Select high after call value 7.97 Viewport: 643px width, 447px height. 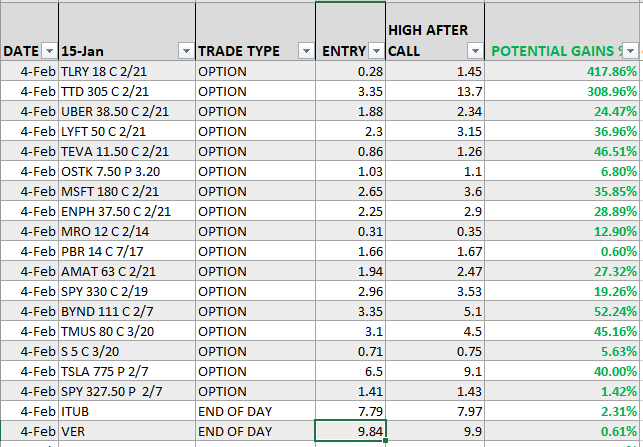tap(435, 411)
